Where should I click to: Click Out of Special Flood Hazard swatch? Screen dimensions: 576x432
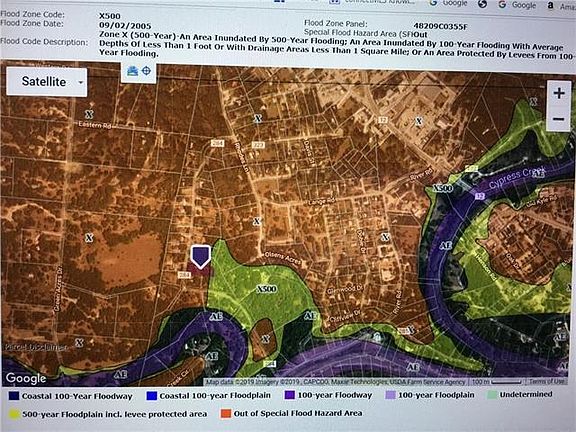tap(226, 413)
